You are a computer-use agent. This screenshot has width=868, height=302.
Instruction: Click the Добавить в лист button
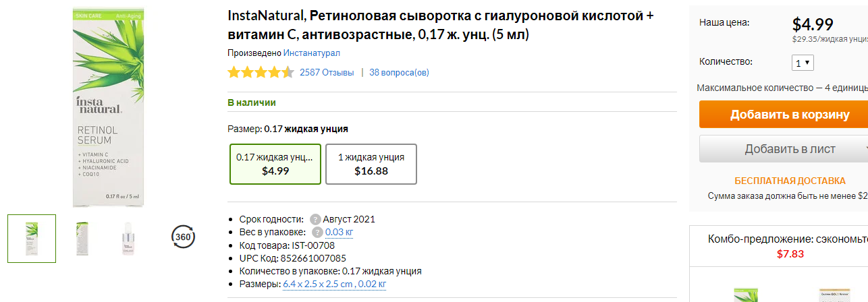click(780, 149)
